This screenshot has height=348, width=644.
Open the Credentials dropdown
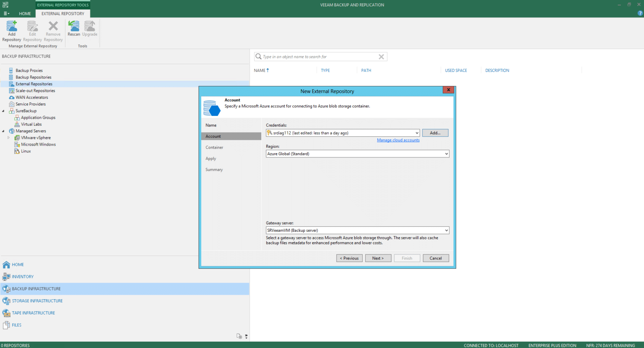[x=417, y=133]
